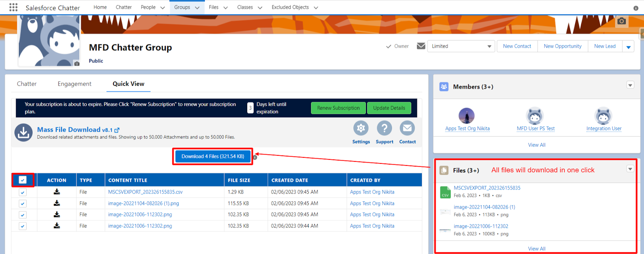The width and height of the screenshot is (644, 254).
Task: Click the Renew Subscription button
Action: [339, 108]
